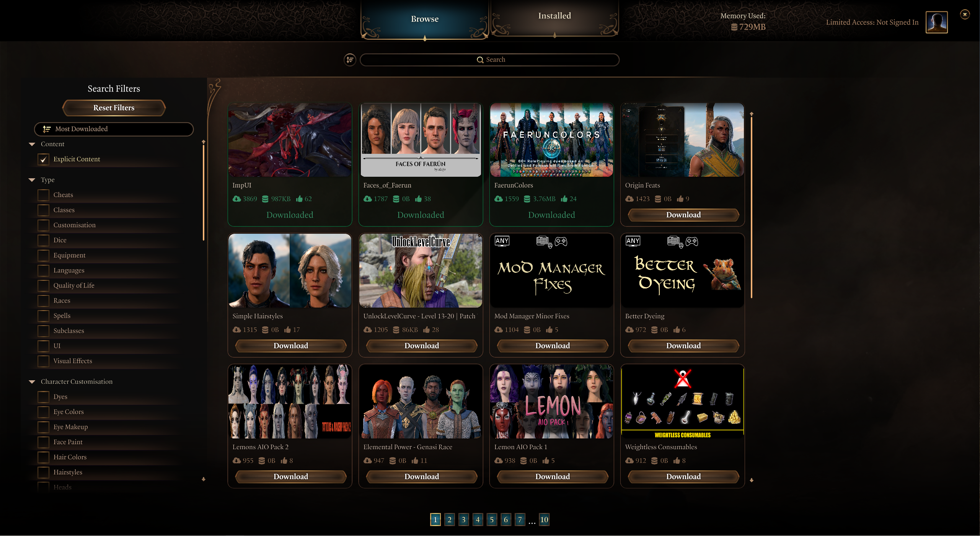Toggle the Explicit Content checkbox

point(44,159)
